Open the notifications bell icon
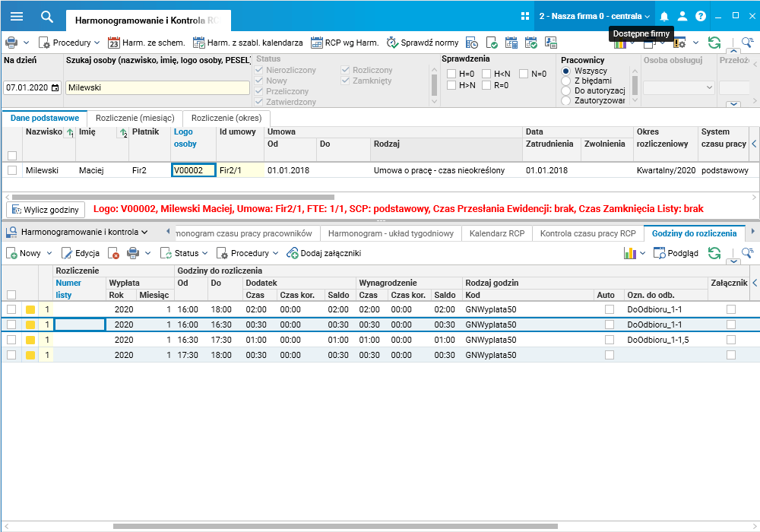Screen dimensions: 760x532 pyautogui.click(x=664, y=16)
